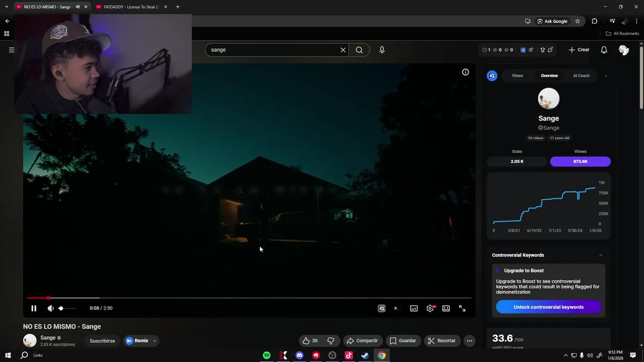Click the search magnifier button
This screenshot has height=362, width=644.
359,50
